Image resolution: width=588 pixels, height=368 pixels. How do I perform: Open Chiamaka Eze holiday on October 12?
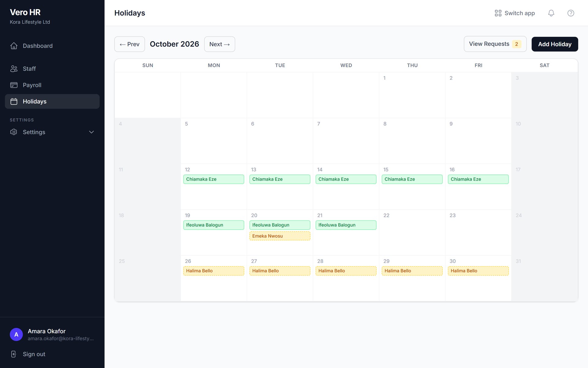tap(214, 179)
